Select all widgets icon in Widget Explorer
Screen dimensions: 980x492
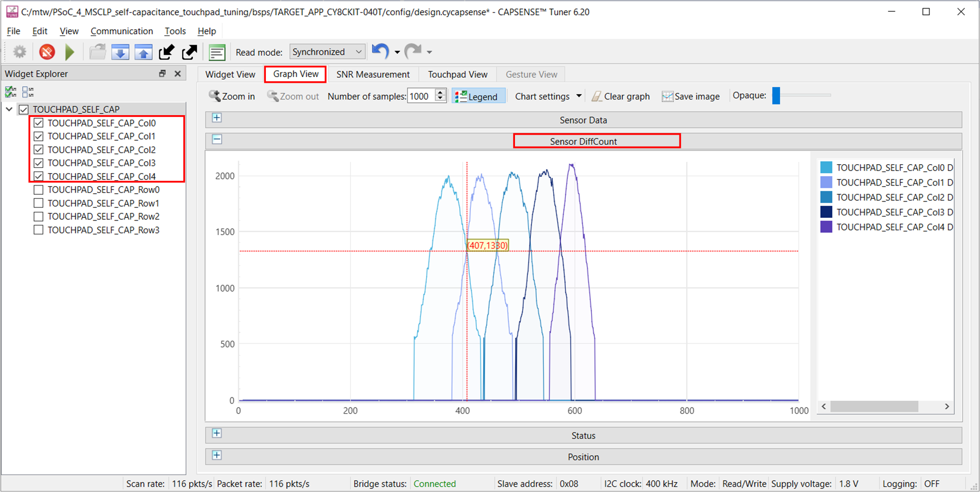click(10, 92)
